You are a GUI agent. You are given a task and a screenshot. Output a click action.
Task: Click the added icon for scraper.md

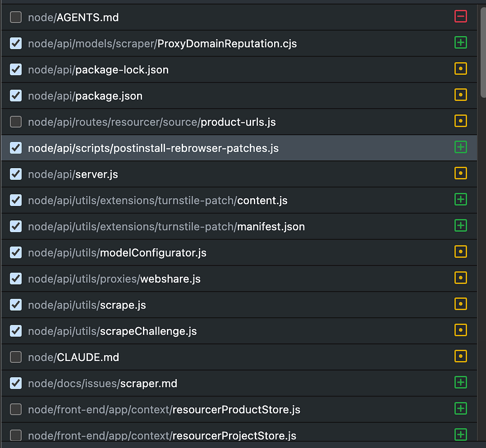coord(460,383)
